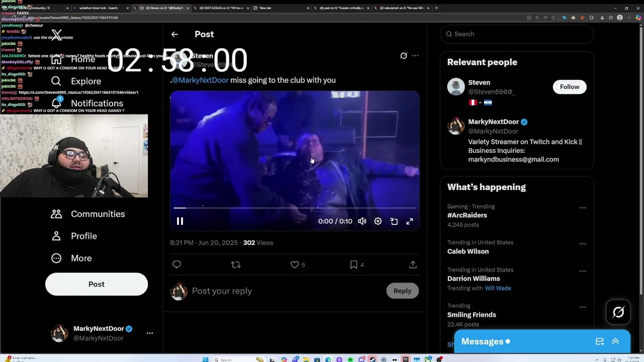This screenshot has width=644, height=362.
Task: Open more options for #ArcRaiders trend
Action: 583,208
